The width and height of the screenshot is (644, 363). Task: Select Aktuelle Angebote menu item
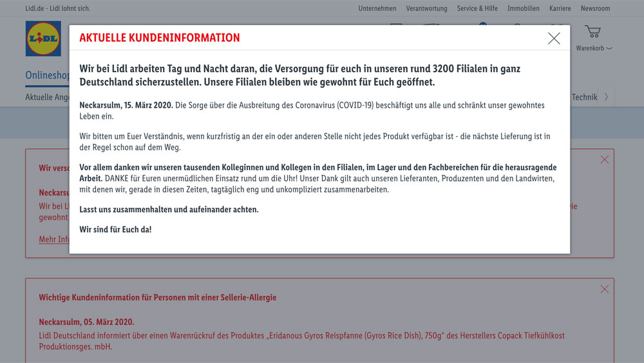pos(47,97)
